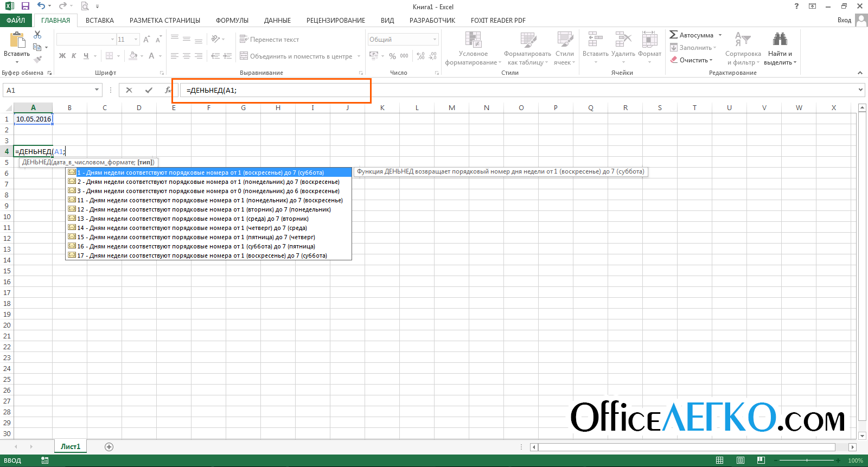Click decrease indent icon
868x467 pixels.
(215, 56)
